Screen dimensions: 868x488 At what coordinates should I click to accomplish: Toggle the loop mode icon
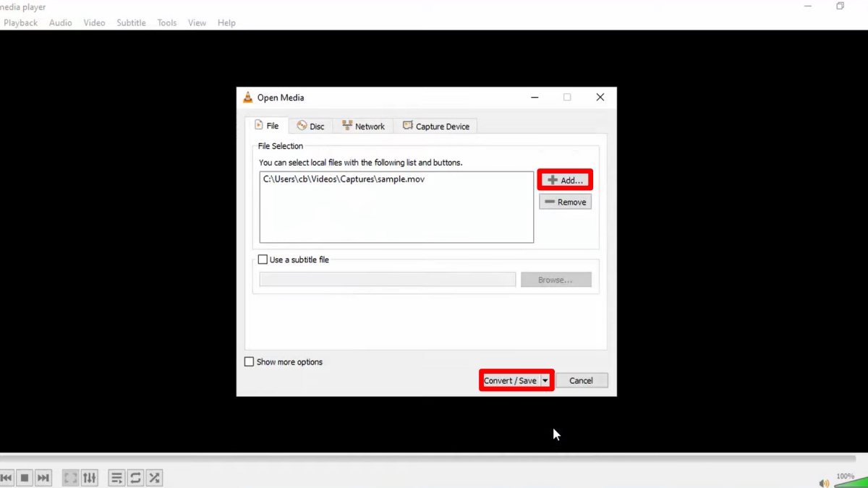point(135,478)
